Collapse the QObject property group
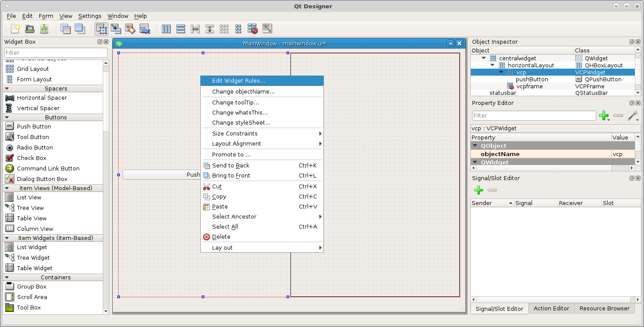 click(476, 146)
